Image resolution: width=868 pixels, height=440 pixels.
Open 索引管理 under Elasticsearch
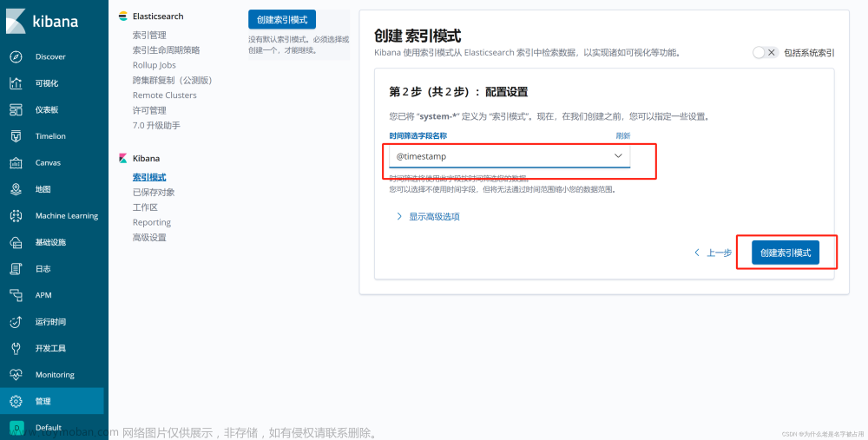(149, 35)
